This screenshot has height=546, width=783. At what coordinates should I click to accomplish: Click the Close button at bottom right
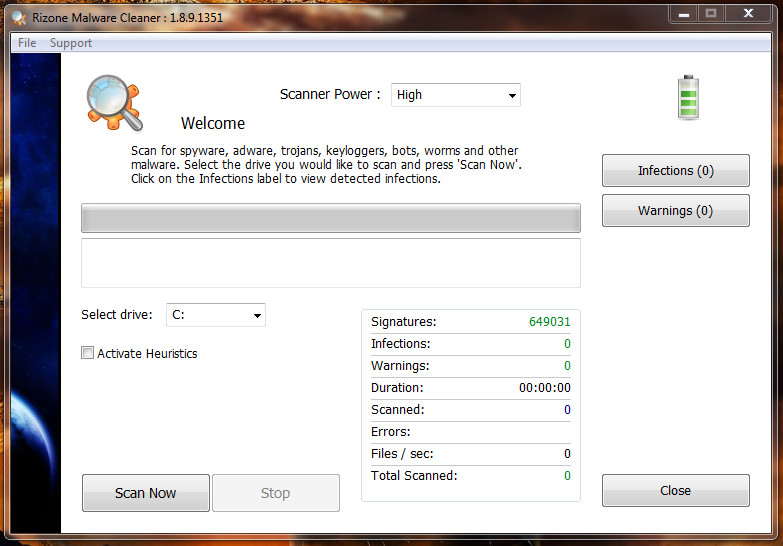(676, 491)
